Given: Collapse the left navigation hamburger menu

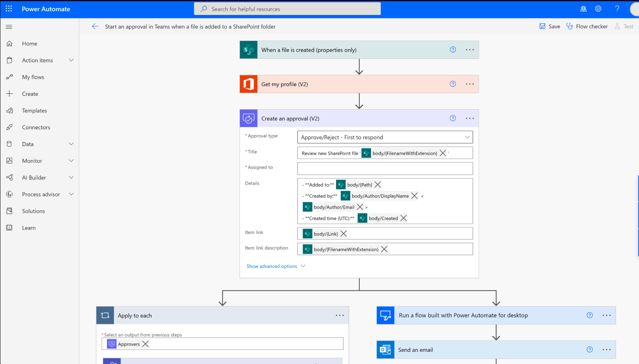Looking at the screenshot, I should [9, 27].
